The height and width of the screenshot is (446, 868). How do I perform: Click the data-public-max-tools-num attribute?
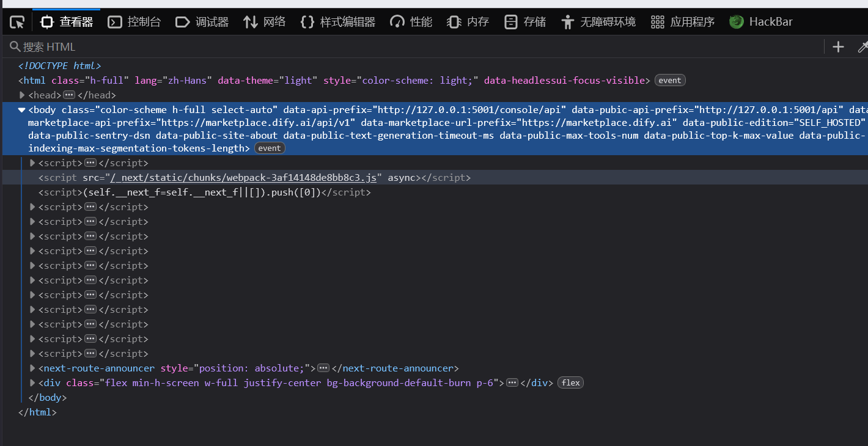pos(569,136)
